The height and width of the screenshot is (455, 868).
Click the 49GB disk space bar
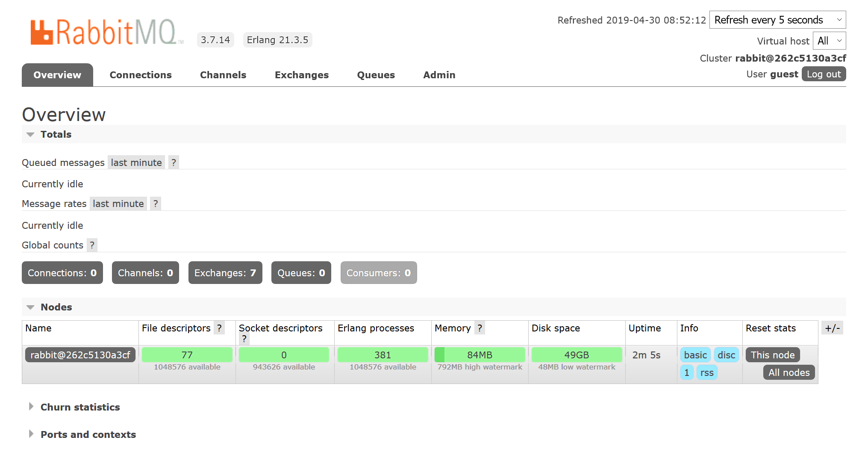577,355
